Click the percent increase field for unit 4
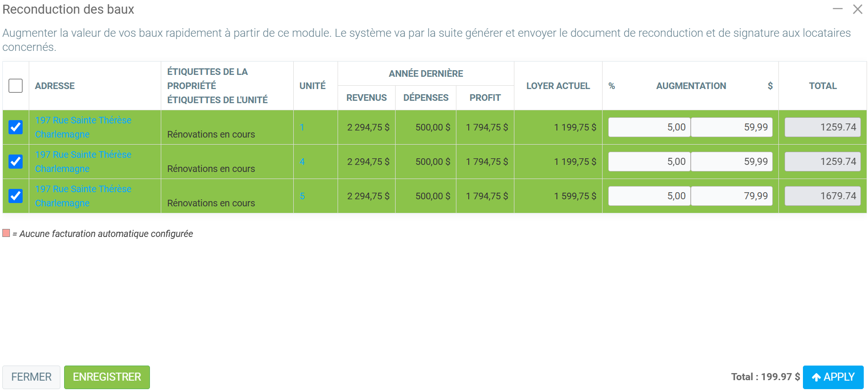The height and width of the screenshot is (391, 868). [x=649, y=162]
